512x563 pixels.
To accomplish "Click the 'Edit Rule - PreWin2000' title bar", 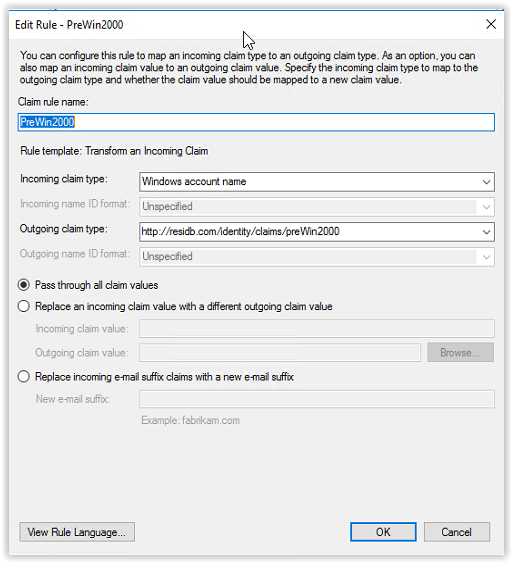I will tap(69, 25).
